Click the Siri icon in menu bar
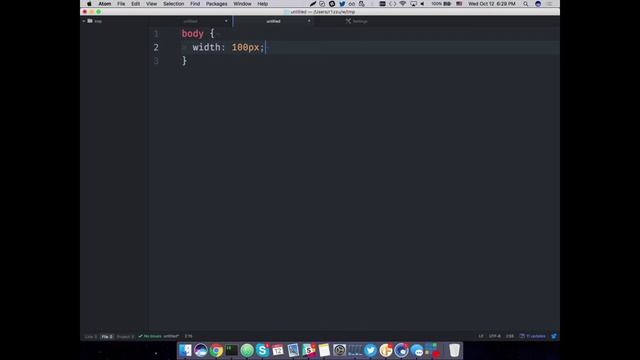Screen dimensions: 640x360 tap(538, 4)
